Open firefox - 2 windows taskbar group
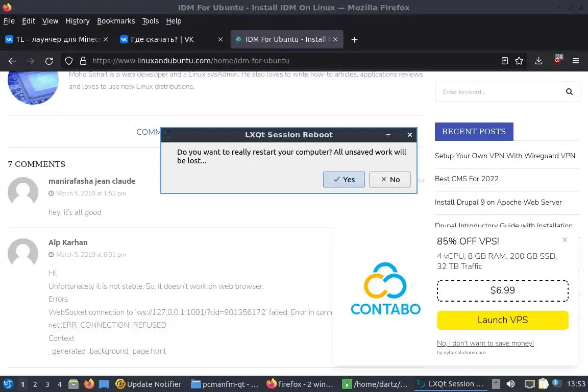 coord(300,384)
